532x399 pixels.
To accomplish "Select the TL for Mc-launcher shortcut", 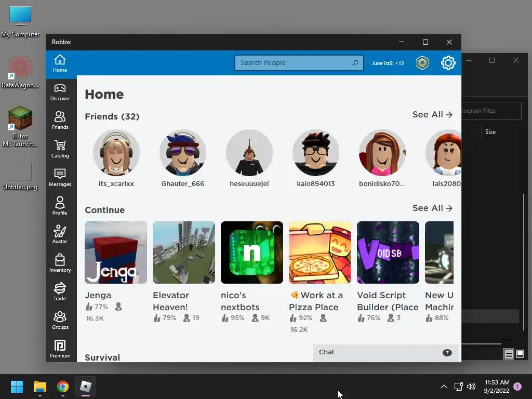I will click(x=20, y=127).
